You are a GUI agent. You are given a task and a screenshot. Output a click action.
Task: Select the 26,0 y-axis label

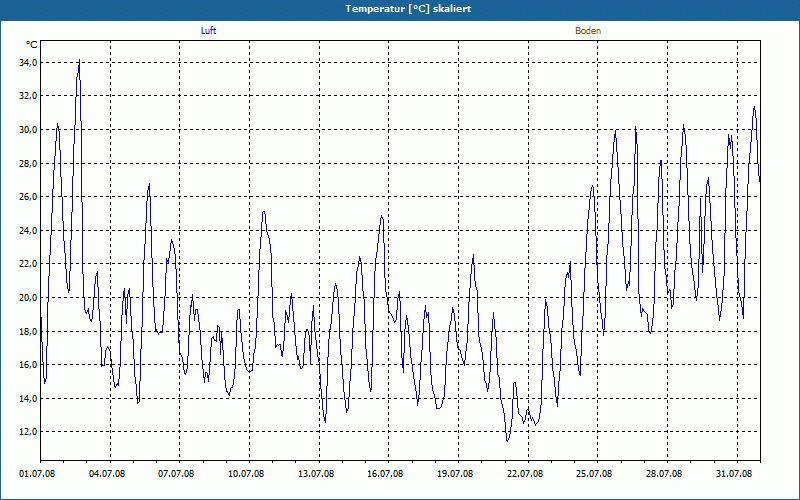(x=27, y=196)
